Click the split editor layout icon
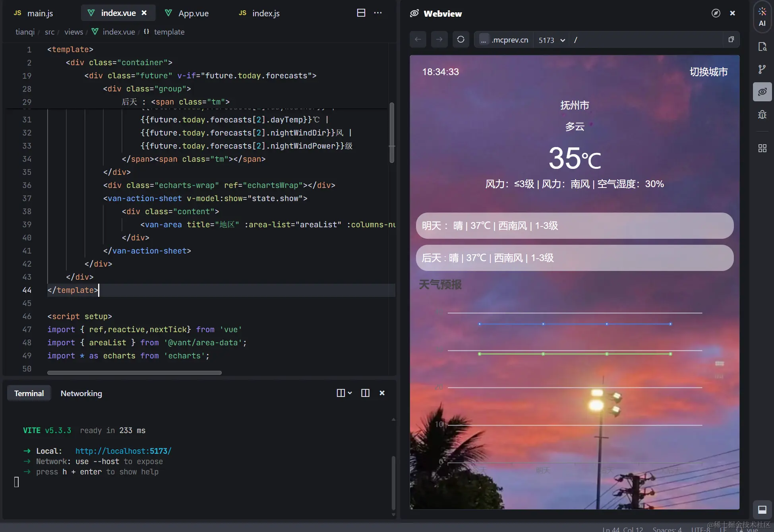This screenshot has height=532, width=774. pyautogui.click(x=360, y=13)
